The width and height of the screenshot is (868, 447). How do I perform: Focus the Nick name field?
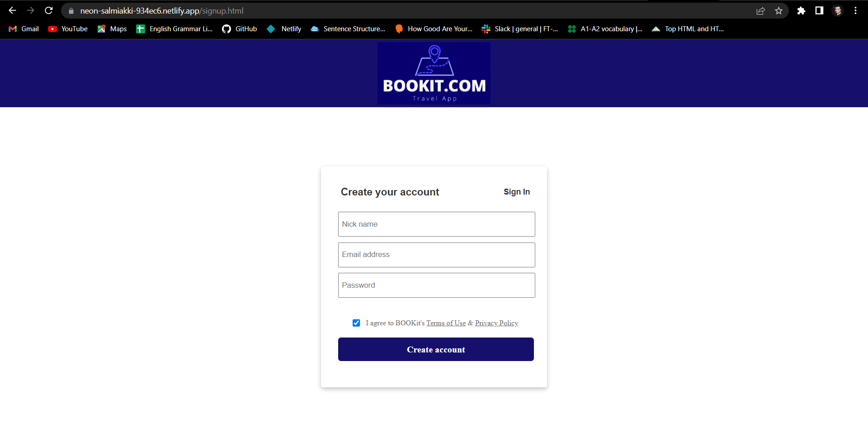click(x=436, y=224)
